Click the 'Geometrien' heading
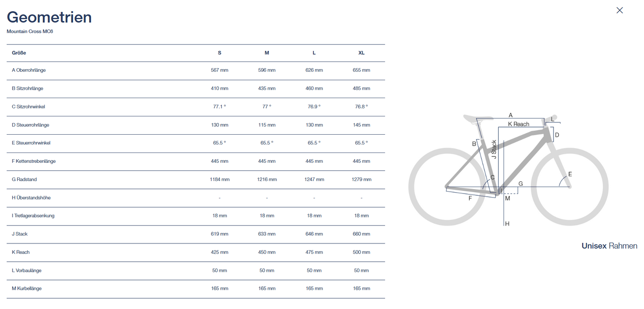 (49, 17)
